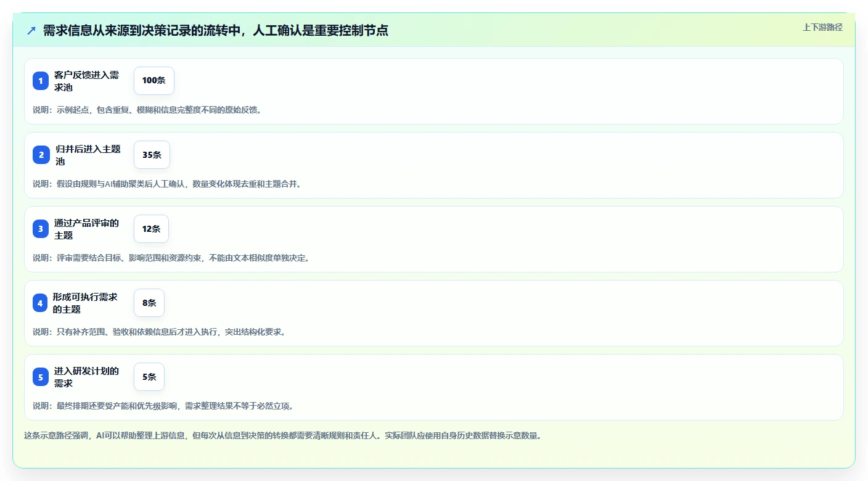Click the 形成可执行需求的主题 step title

[85, 303]
